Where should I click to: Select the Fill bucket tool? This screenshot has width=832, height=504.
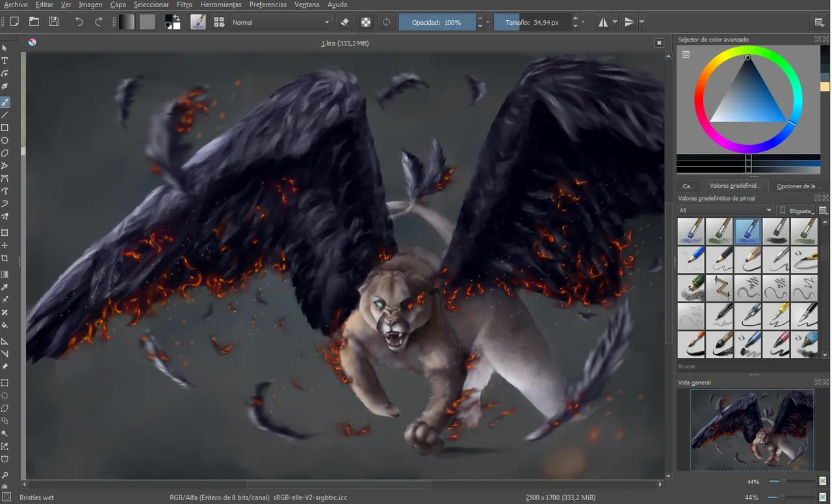[x=5, y=325]
